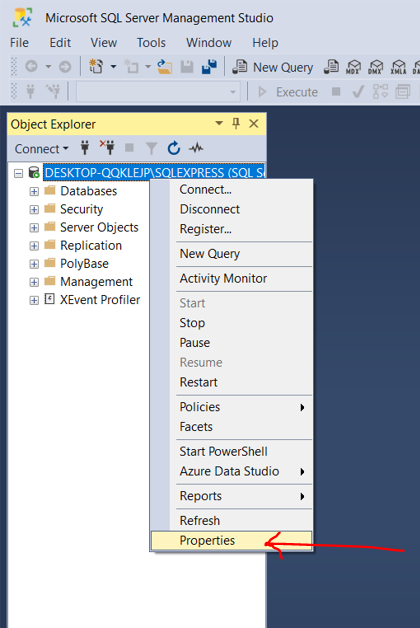
Task: Click the Navigate Forward arrow icon
Action: (x=65, y=66)
